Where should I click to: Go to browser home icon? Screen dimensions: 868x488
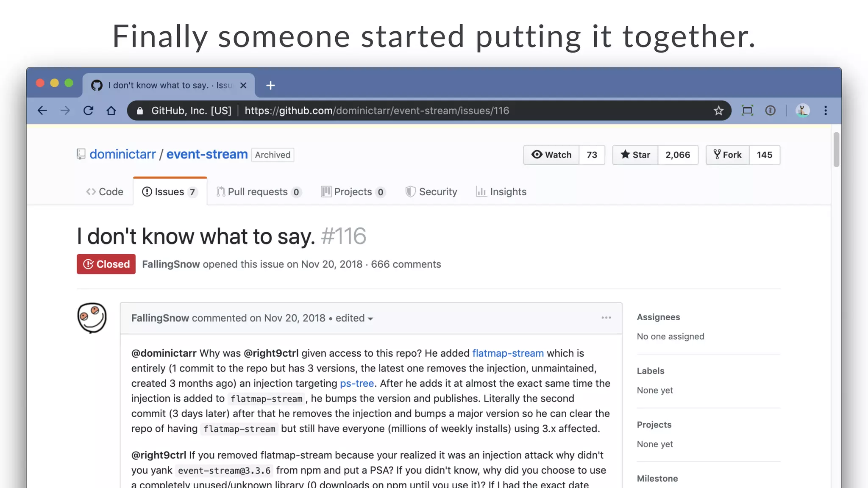click(111, 111)
